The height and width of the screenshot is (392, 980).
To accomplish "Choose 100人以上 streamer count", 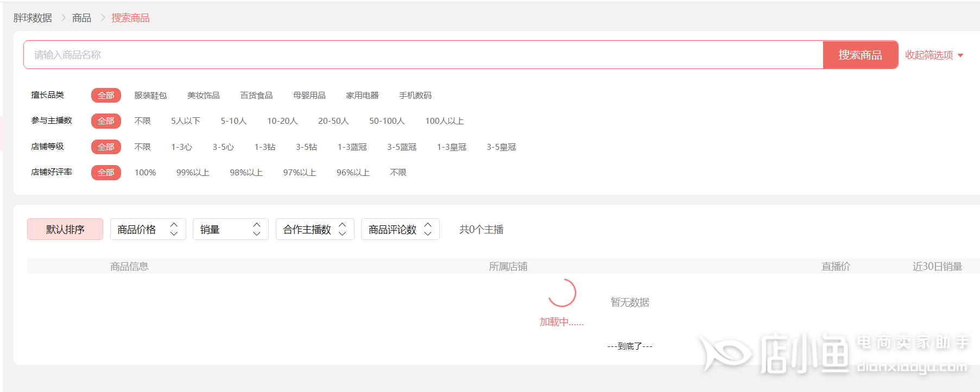I will tap(445, 121).
